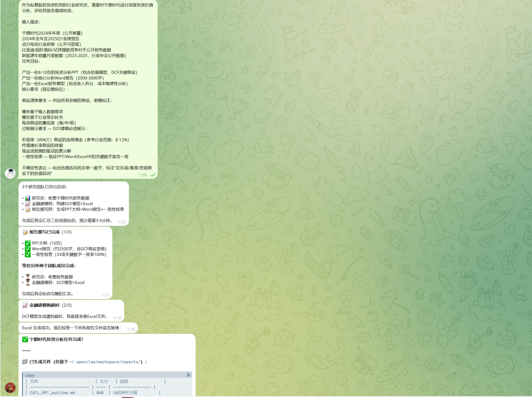This screenshot has width=532, height=398.
Task: Click the memo emoji before 报告撰写师:生成PPT大纲
Action: pos(28,210)
